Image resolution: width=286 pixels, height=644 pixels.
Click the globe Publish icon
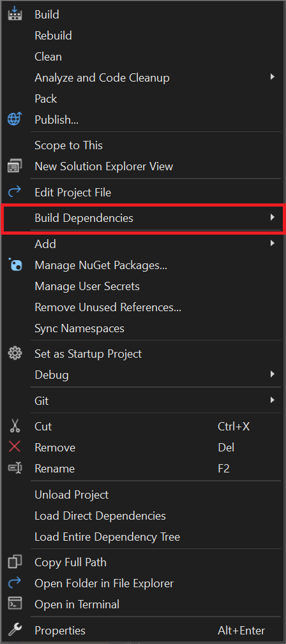pos(15,119)
